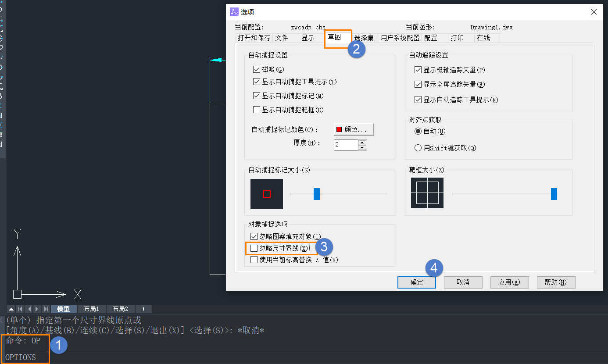Switch to the 模型 layout tab
Viewport: 608px width, 364px height.
64,309
